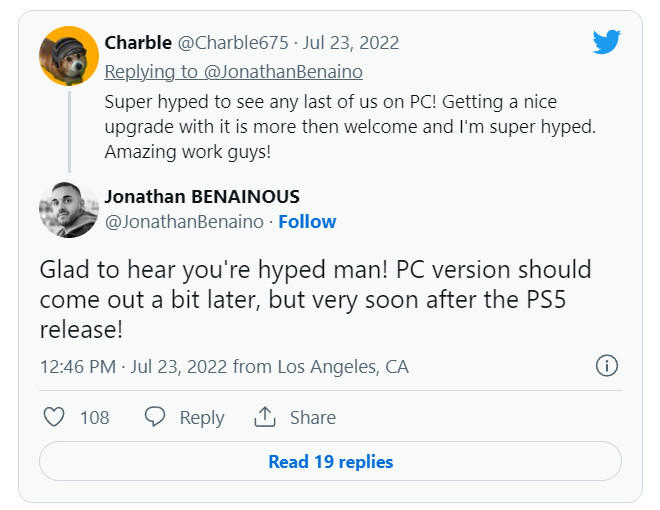This screenshot has height=510, width=660.
Task: Click the Jonathan BENAINOUS display name
Action: coord(202,197)
